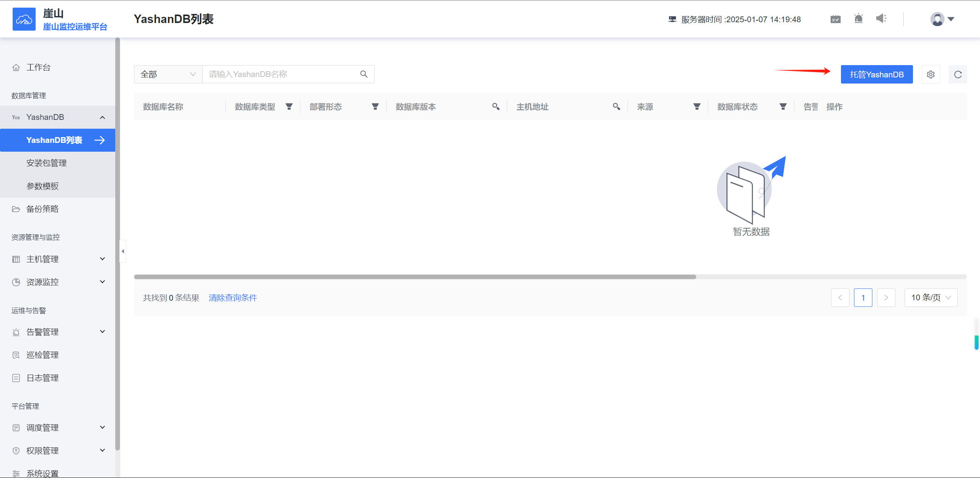
Task: Open the user avatar menu
Action: pyautogui.click(x=942, y=19)
